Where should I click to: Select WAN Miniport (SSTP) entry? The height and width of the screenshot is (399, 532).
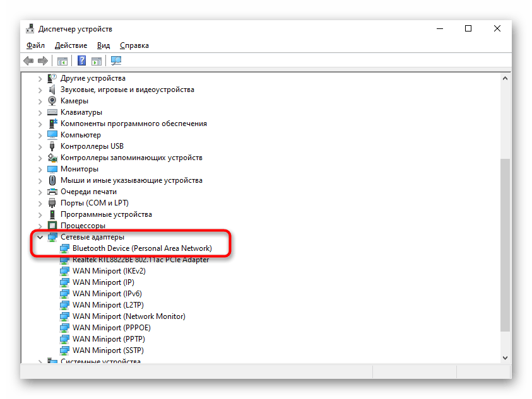(x=109, y=350)
